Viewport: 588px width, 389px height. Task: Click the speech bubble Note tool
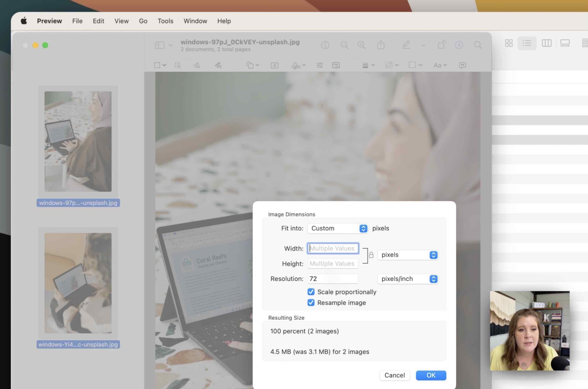pos(462,65)
